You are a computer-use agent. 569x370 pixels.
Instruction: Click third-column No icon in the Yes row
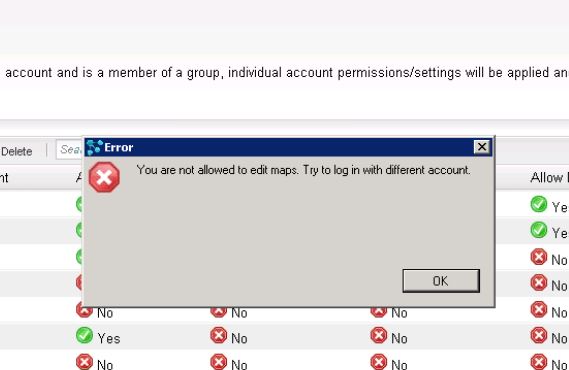pos(379,336)
